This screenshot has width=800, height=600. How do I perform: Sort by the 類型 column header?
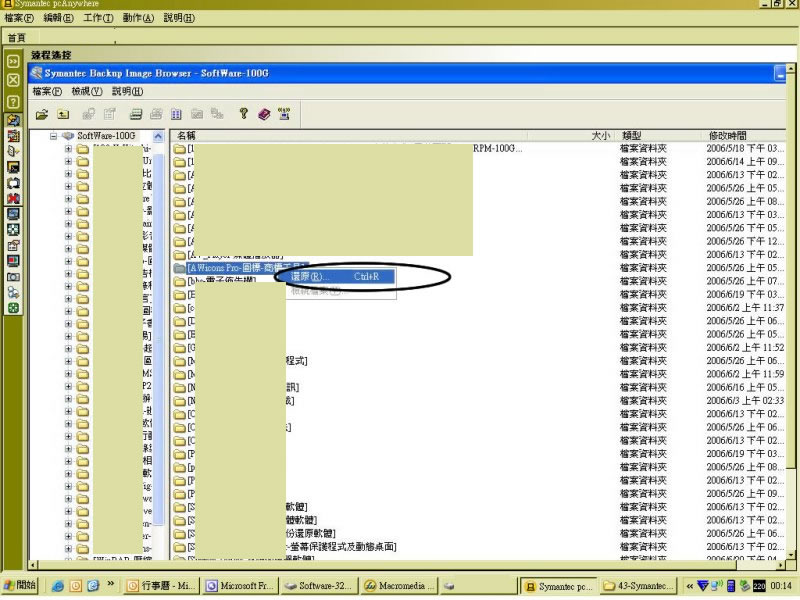659,136
